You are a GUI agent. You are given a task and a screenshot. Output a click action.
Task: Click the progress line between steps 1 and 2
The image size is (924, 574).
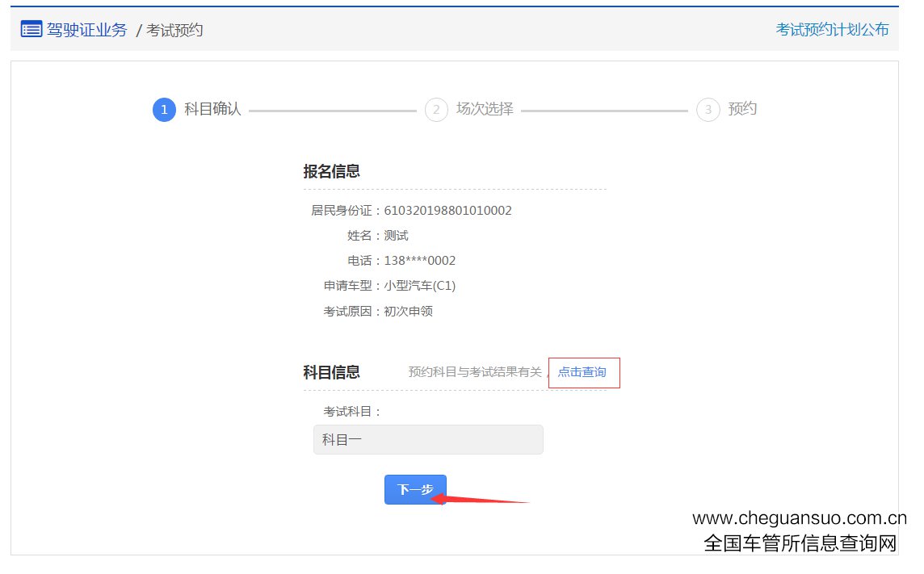[x=332, y=111]
